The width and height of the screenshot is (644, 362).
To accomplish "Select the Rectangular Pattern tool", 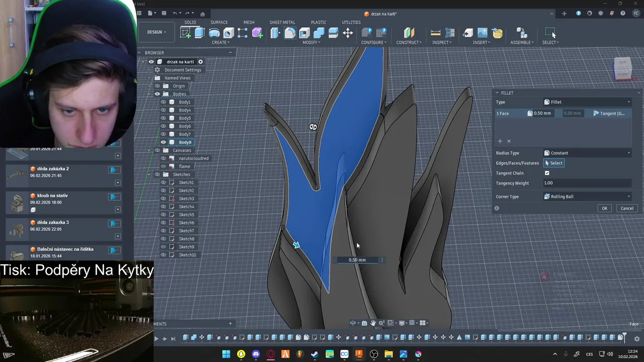I will click(x=243, y=33).
